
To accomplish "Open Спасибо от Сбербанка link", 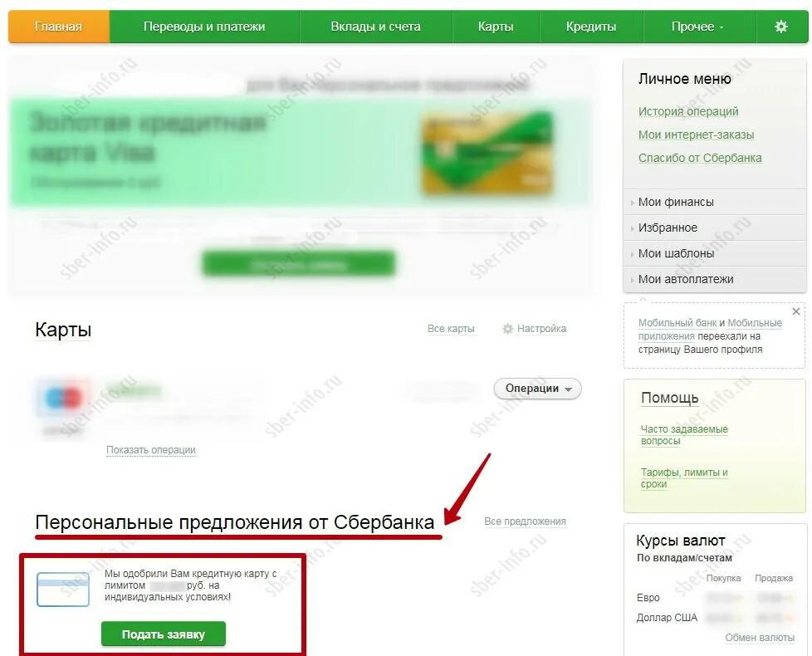I will point(700,158).
